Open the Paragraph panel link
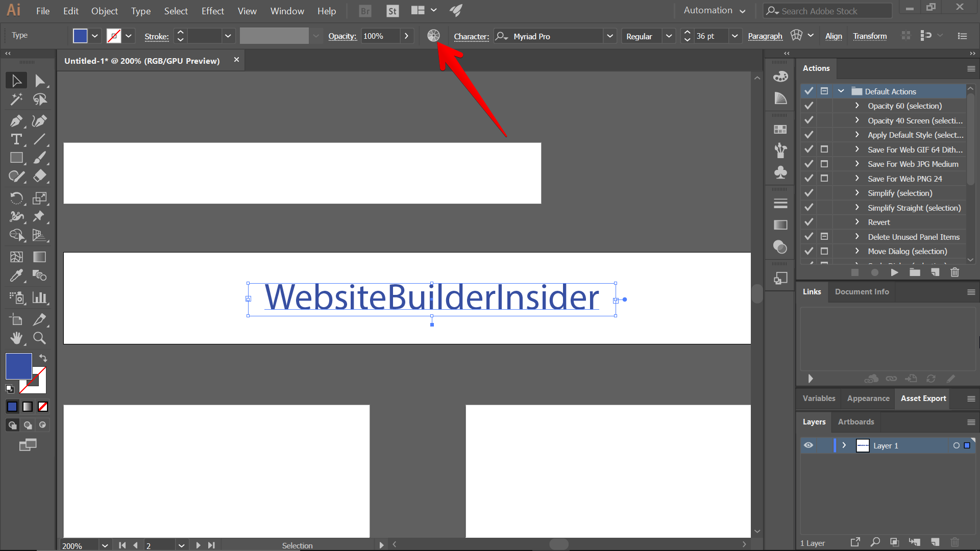Viewport: 980px width, 551px height. [765, 36]
